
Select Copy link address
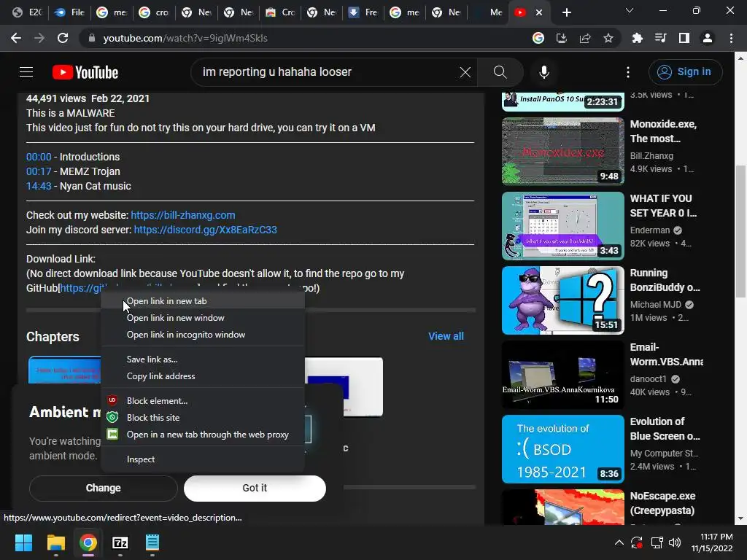[203, 376]
